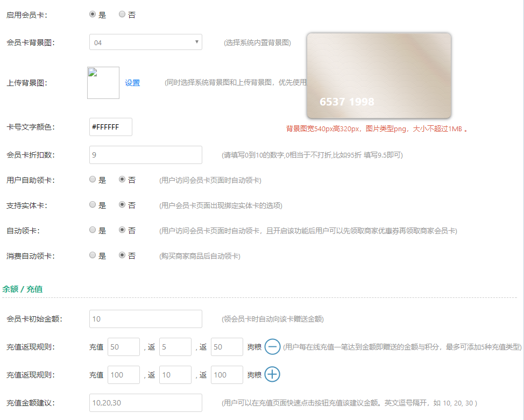
Task: Click the red background image size hint
Action: 377,129
